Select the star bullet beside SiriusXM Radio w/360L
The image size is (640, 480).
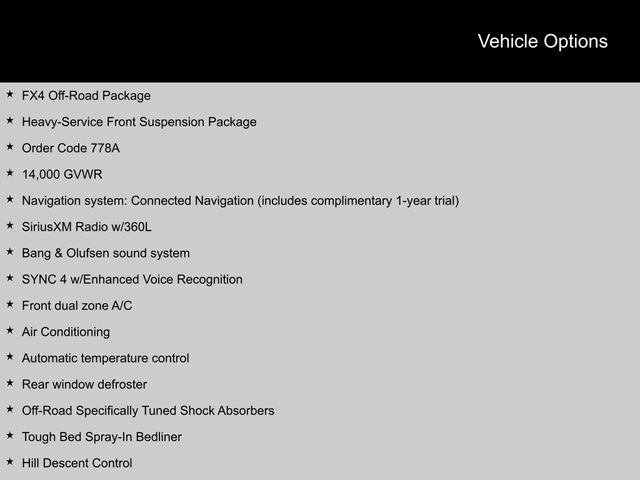coord(9,226)
